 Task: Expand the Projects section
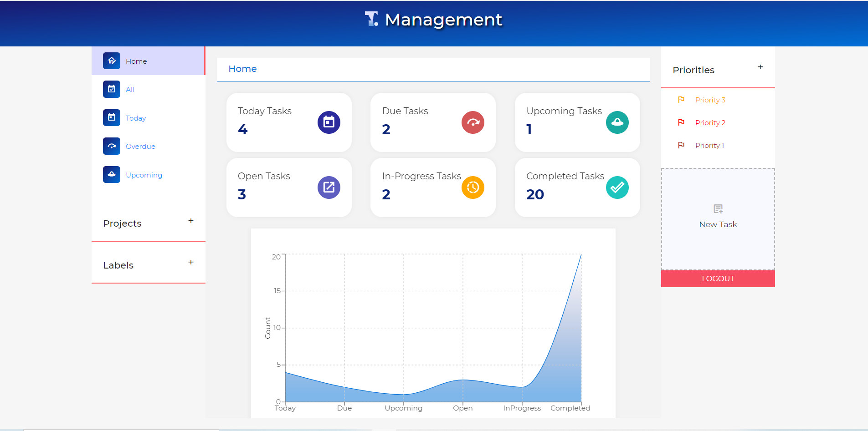tap(191, 221)
